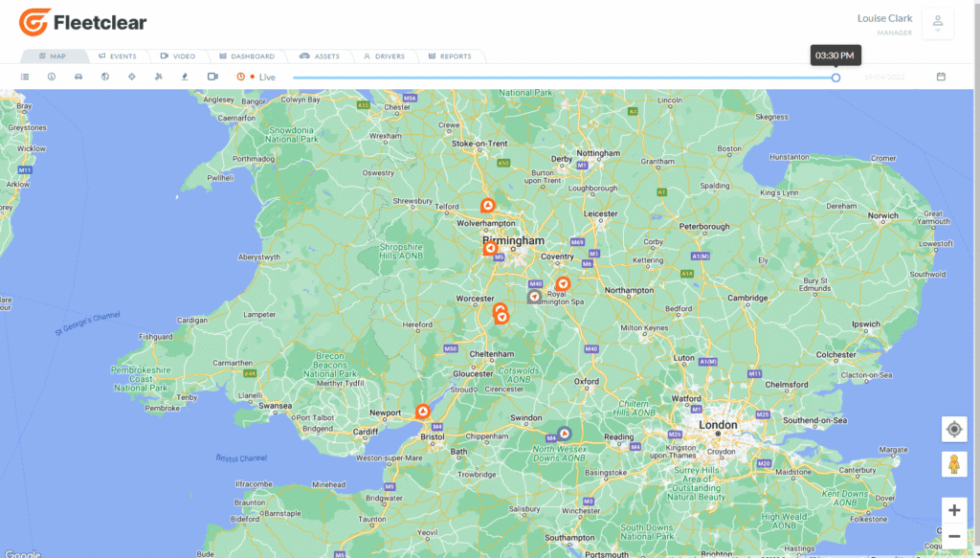980x558 pixels.
Task: Click the crosshair target toolbar icon
Action: pyautogui.click(x=132, y=77)
